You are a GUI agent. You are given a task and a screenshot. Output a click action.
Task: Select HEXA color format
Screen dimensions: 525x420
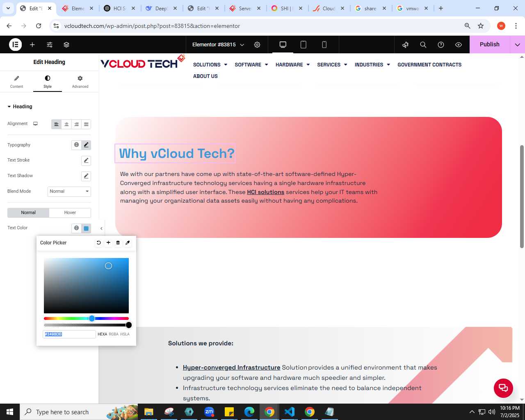(102, 334)
